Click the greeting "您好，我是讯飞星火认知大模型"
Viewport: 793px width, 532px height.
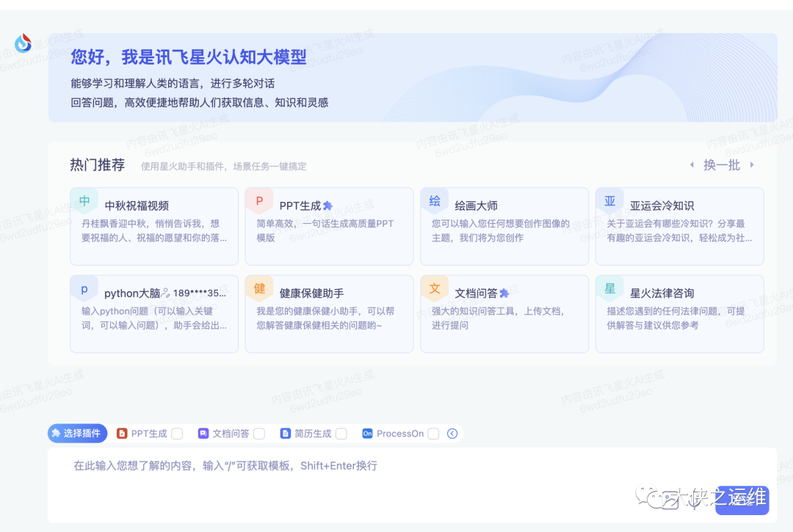tap(189, 57)
